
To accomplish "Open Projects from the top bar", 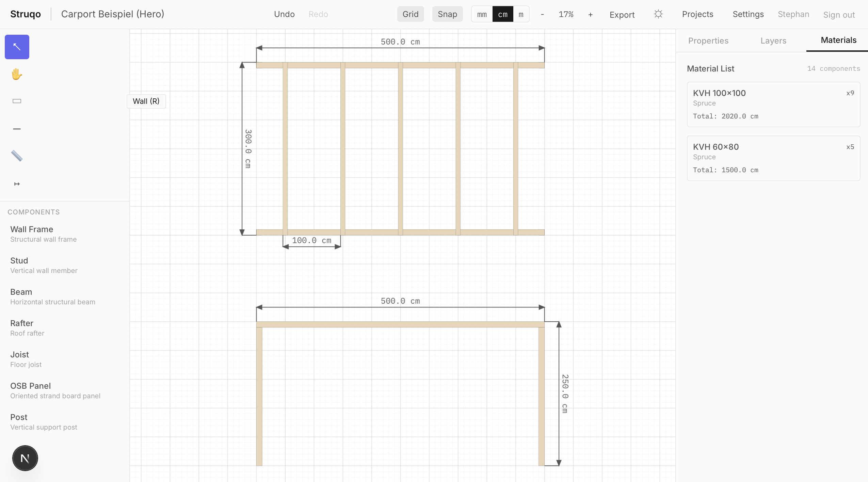I will tap(697, 14).
